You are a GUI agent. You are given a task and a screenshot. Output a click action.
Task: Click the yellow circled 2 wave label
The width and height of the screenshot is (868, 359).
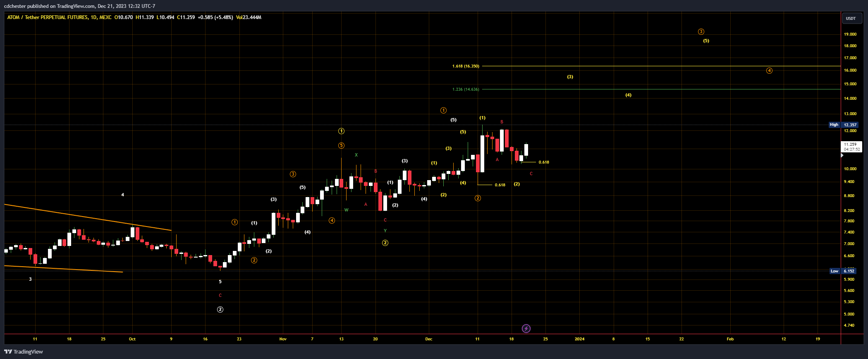pos(385,243)
